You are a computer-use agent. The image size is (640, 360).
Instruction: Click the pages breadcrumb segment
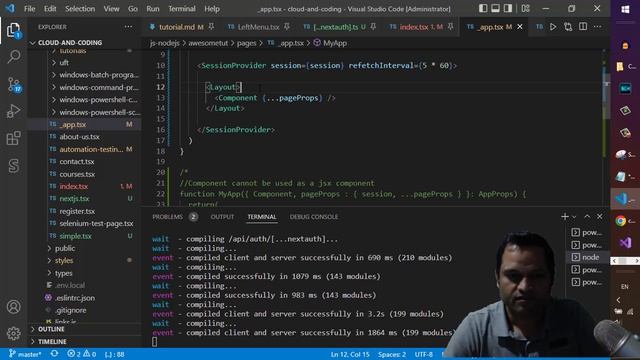247,43
